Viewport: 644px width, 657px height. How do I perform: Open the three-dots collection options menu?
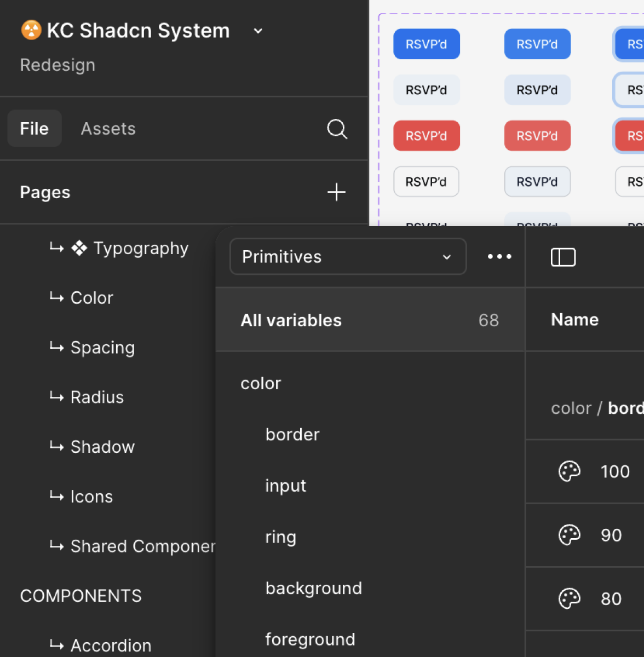click(499, 256)
